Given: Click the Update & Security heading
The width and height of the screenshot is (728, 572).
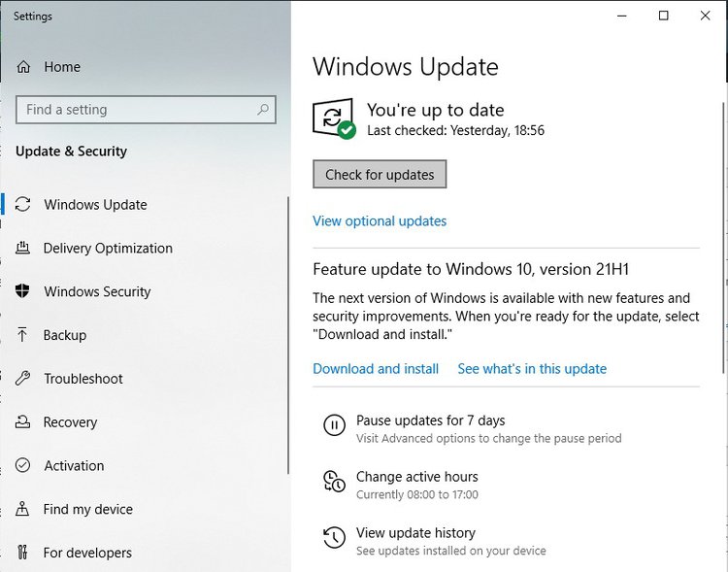Looking at the screenshot, I should 71,151.
